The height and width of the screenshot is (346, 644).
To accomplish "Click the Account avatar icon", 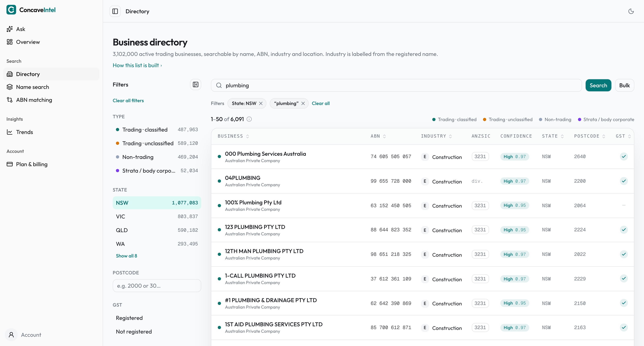I will pos(11,335).
